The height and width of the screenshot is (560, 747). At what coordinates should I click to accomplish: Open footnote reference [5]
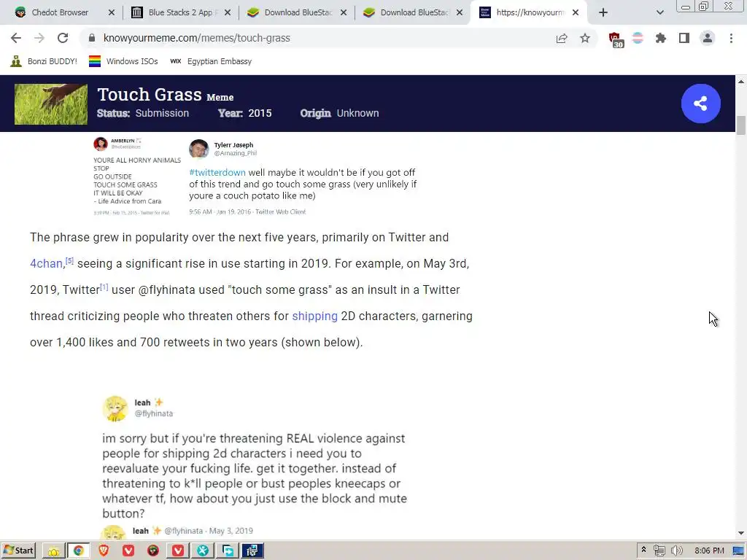(x=69, y=260)
